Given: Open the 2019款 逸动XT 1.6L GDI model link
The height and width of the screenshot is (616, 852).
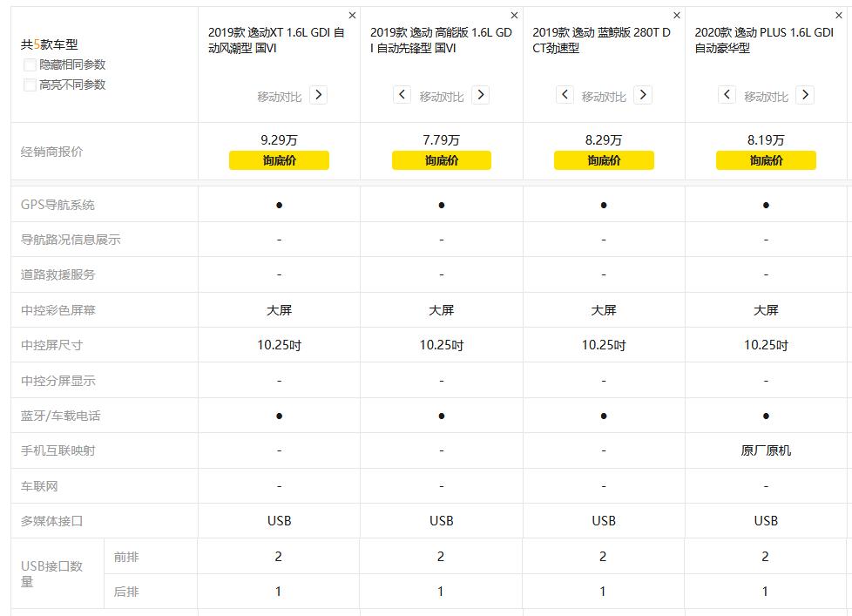Looking at the screenshot, I should pyautogui.click(x=276, y=40).
